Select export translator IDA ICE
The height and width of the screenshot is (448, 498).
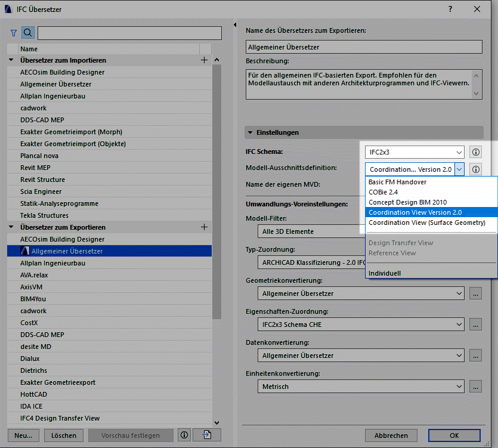tap(109, 406)
